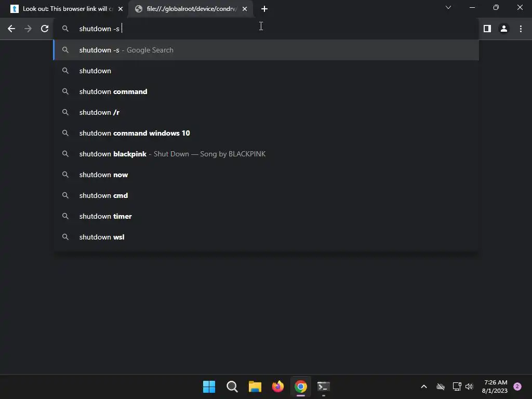This screenshot has width=532, height=399.
Task: Choose the 'shutdown wsl' suggestion
Action: click(x=266, y=237)
